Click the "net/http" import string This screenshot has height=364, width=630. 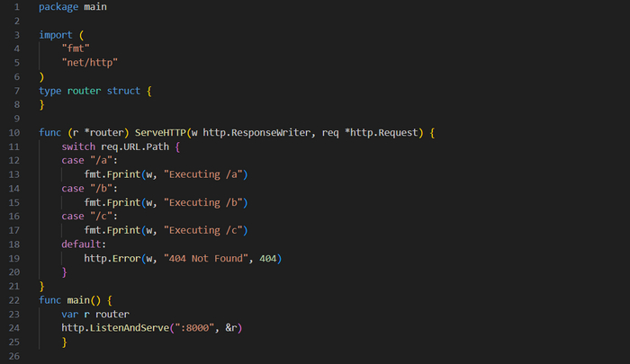pos(90,63)
